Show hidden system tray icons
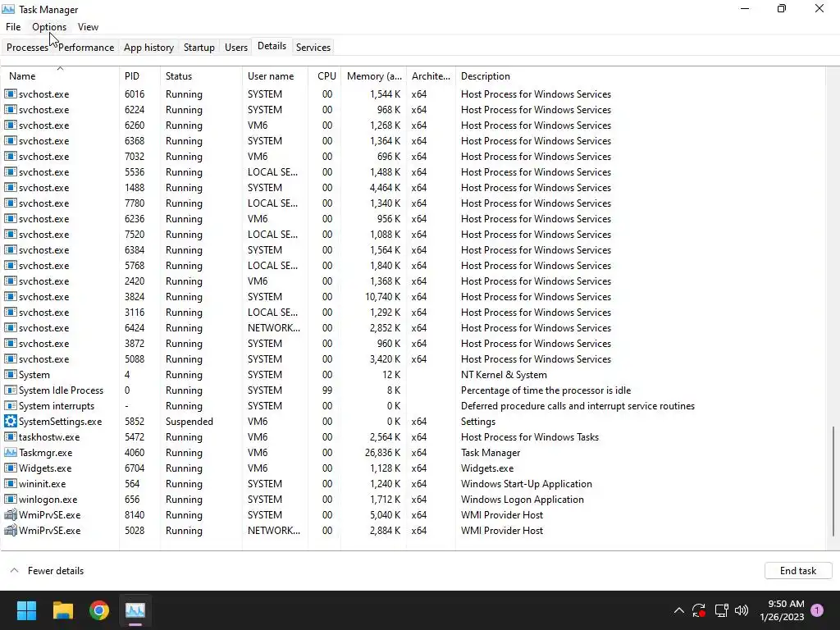This screenshot has width=840, height=630. point(678,610)
